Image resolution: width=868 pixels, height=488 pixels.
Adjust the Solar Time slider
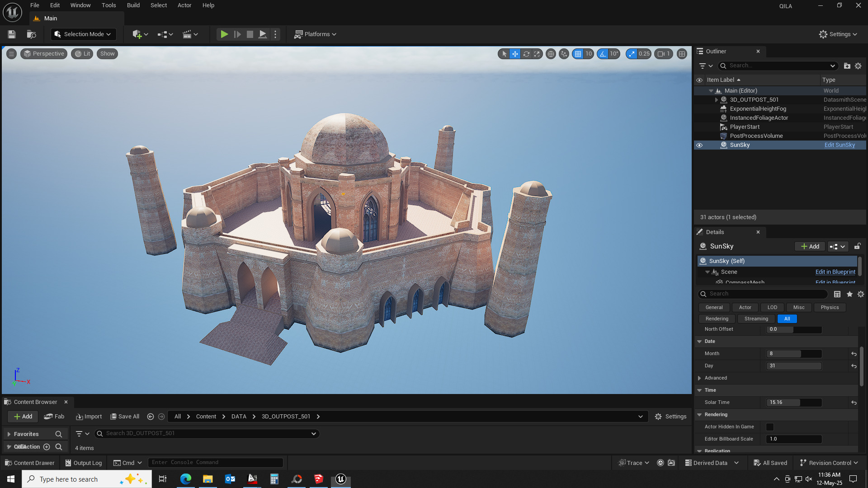794,403
